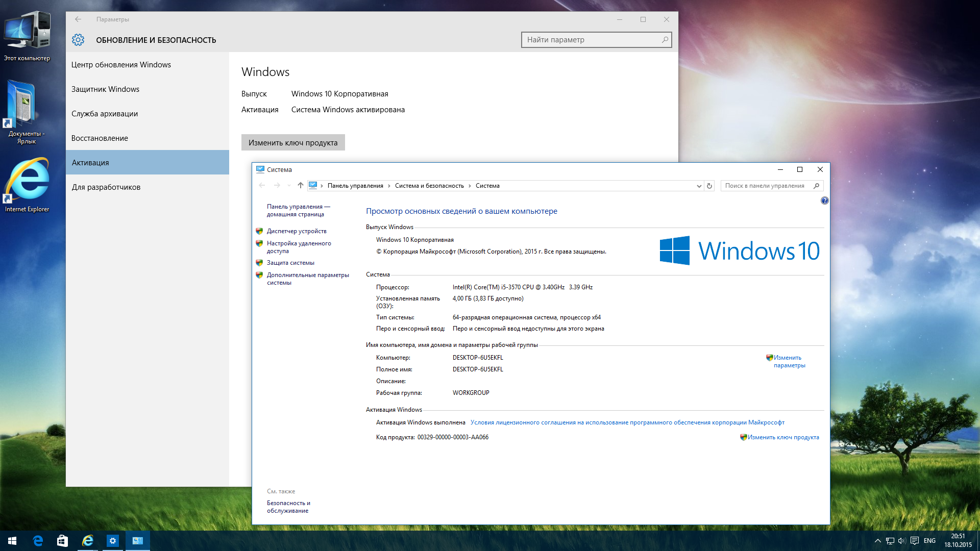The height and width of the screenshot is (551, 980).
Task: Click the Windows 10 logo
Action: (739, 251)
